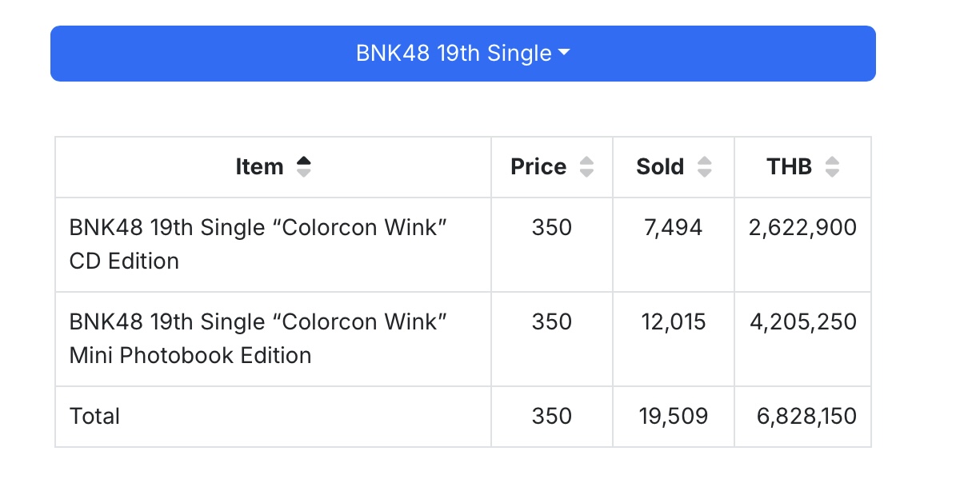Sort by Sold using its sort arrows icon
980x491 pixels.
704,166
